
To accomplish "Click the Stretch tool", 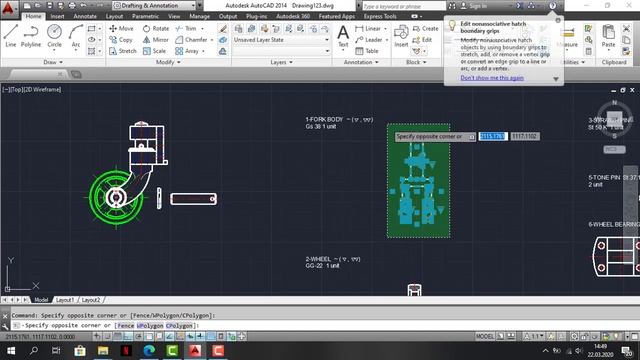I will tap(123, 51).
